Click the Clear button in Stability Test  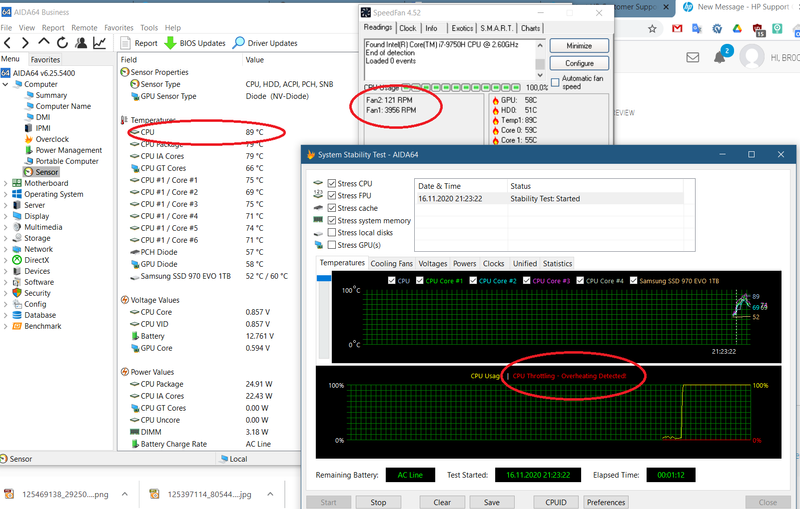coord(442,502)
